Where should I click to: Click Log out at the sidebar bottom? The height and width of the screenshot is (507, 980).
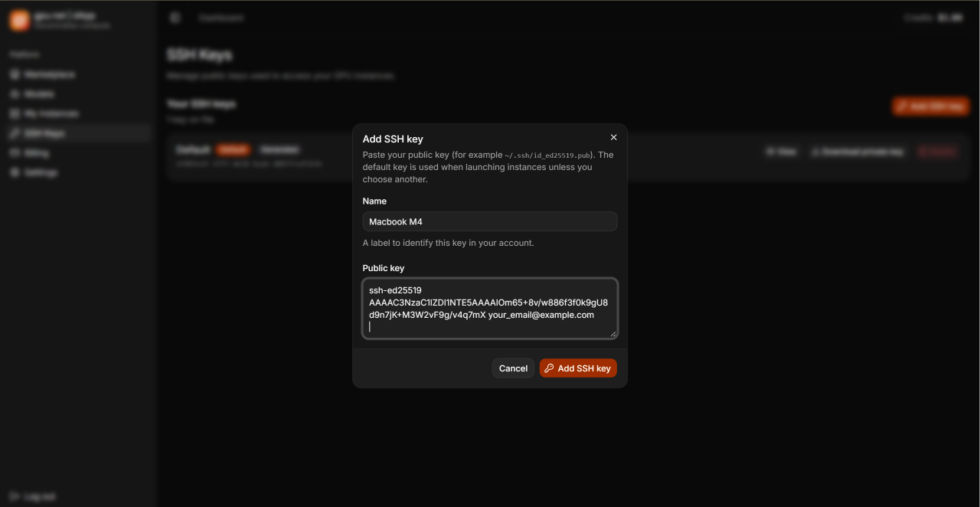33,496
